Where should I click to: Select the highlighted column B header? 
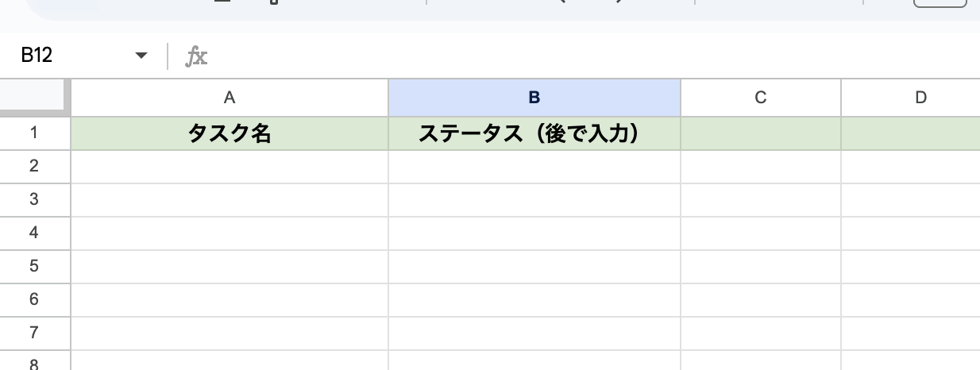(x=534, y=98)
